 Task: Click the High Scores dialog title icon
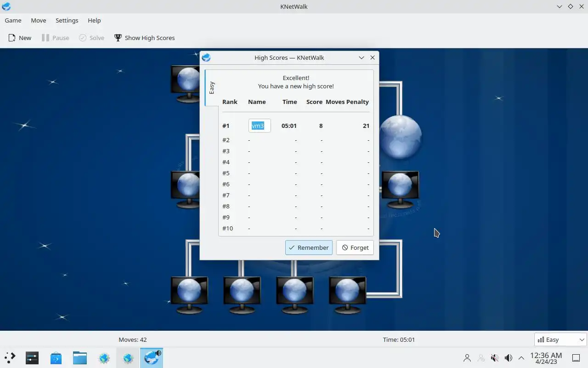point(206,57)
